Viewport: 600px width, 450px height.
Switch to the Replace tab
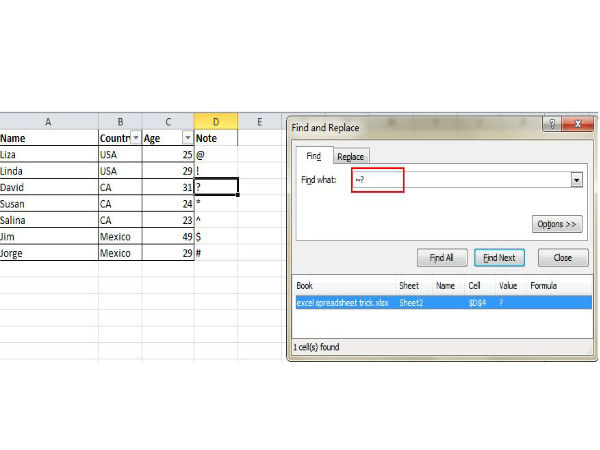pyautogui.click(x=350, y=156)
